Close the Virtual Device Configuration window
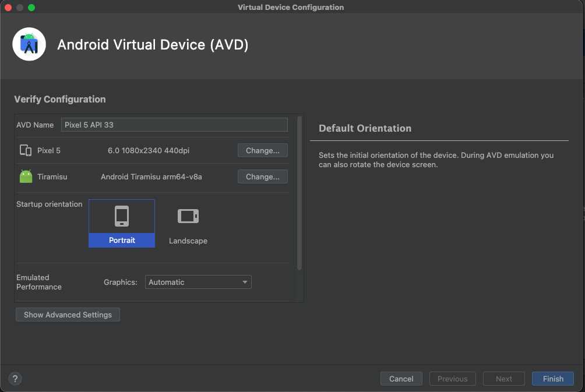Screen dimensions: 585x392 pyautogui.click(x=8, y=8)
